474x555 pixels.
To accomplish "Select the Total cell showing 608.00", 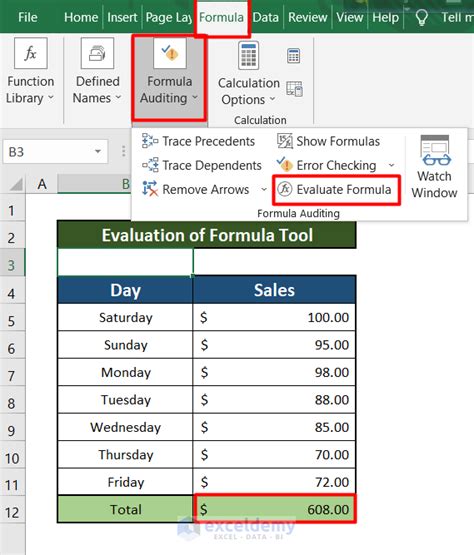I will (274, 509).
